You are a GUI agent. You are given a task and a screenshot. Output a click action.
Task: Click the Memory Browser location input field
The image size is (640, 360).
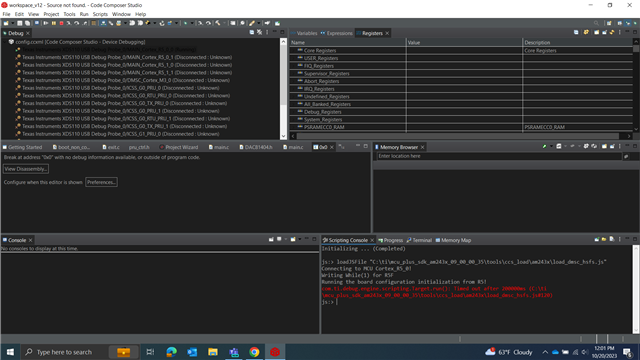tap(498, 156)
